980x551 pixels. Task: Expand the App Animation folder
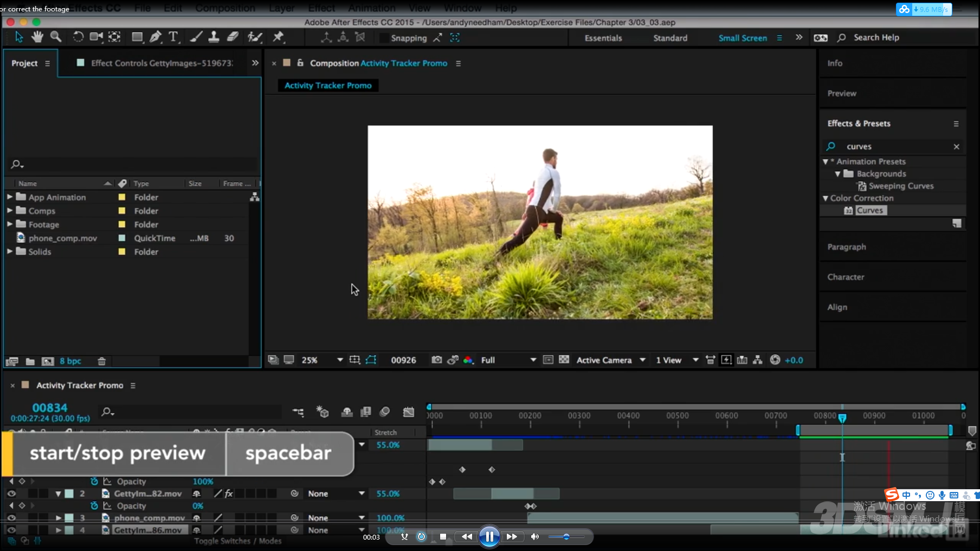(x=10, y=197)
